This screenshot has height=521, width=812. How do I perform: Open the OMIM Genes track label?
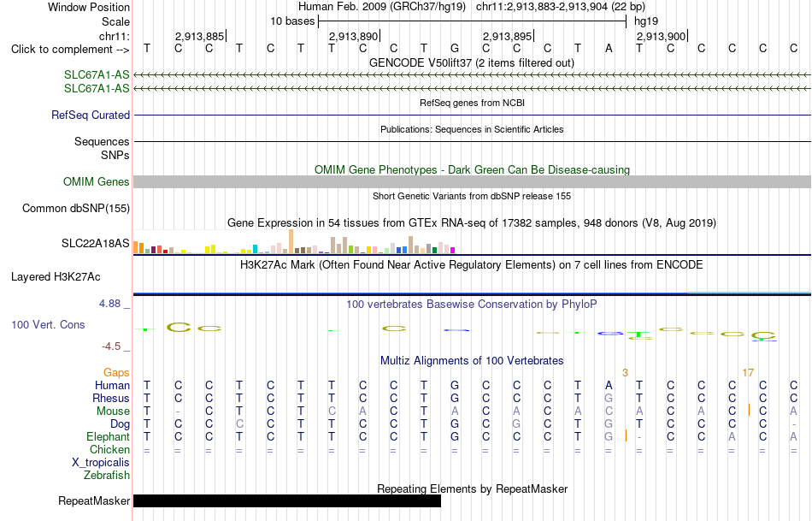[97, 182]
